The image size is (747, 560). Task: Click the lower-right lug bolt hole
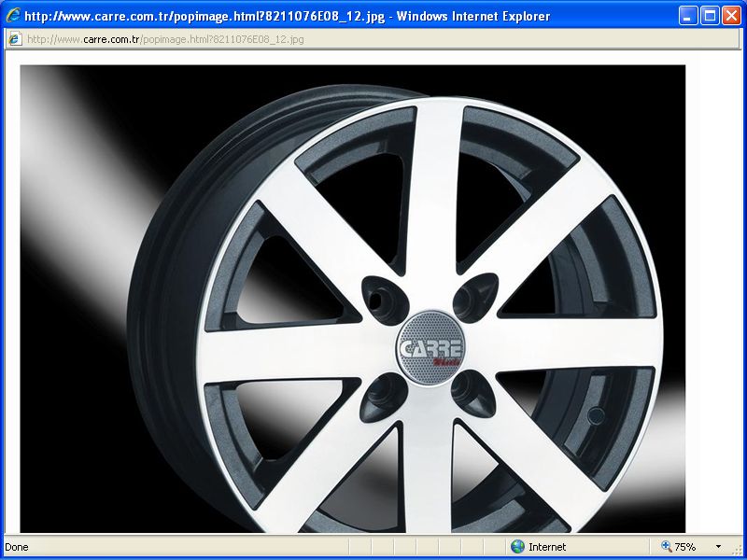[x=471, y=392]
